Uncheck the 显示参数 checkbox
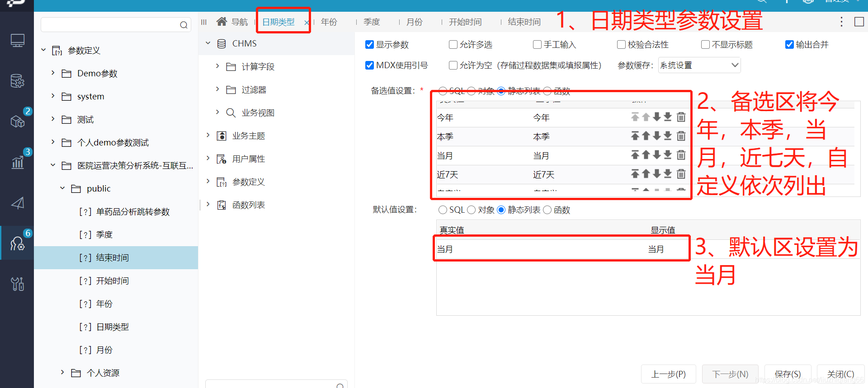 click(x=369, y=45)
